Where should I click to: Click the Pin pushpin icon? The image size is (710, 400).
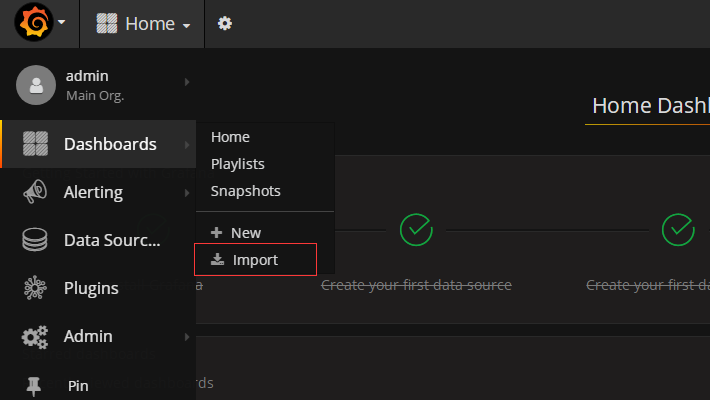pyautogui.click(x=35, y=385)
